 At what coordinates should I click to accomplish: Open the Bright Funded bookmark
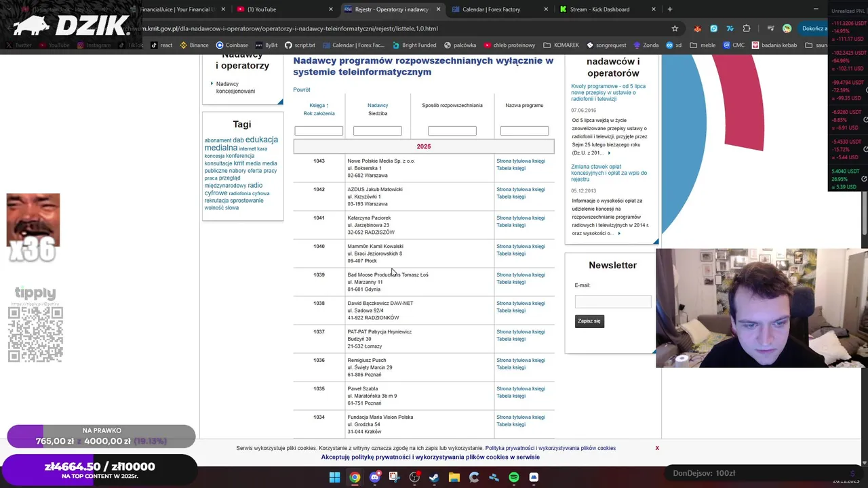click(414, 45)
